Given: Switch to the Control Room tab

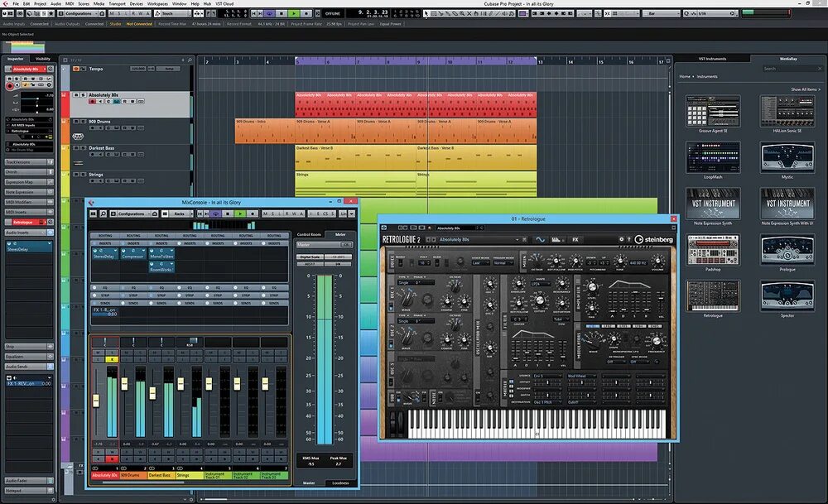Looking at the screenshot, I should click(x=309, y=234).
